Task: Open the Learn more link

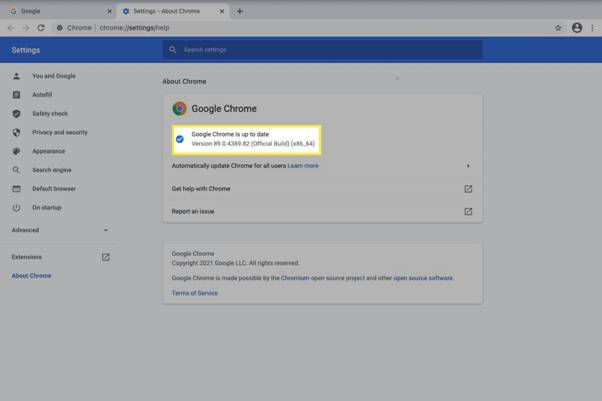Action: tap(303, 166)
